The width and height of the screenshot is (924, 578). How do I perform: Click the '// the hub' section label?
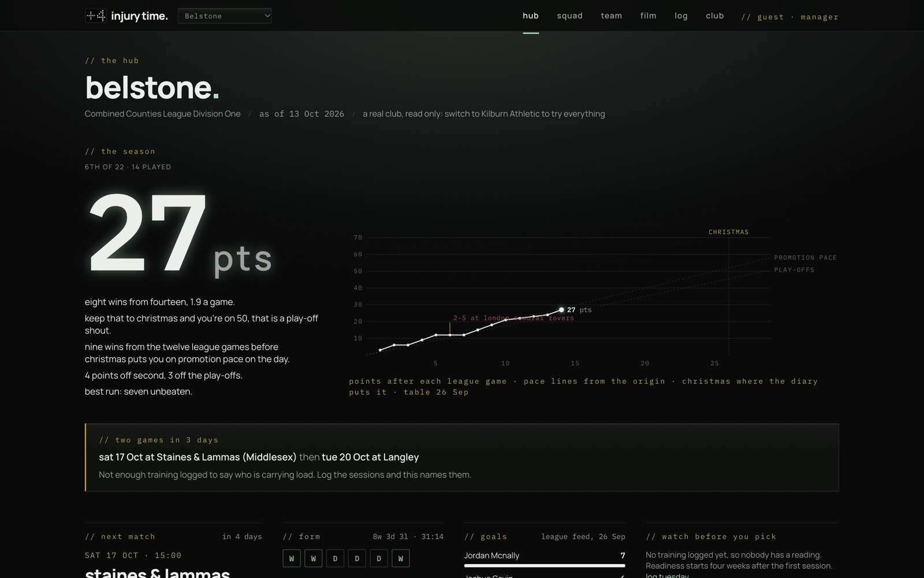coord(112,60)
